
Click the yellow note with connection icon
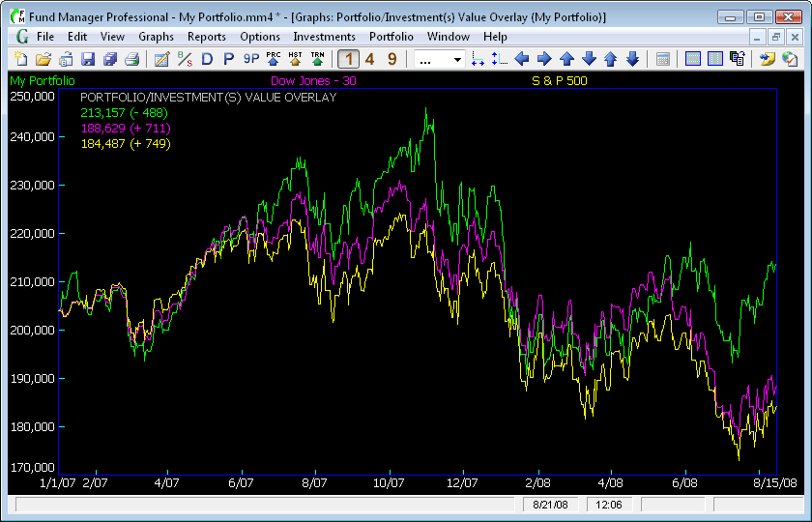[767, 59]
